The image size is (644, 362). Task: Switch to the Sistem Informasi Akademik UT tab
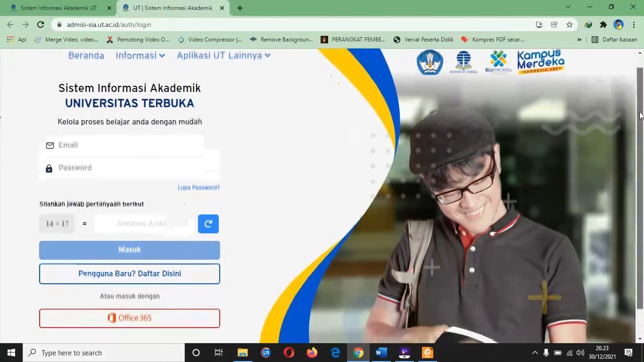tap(58, 8)
